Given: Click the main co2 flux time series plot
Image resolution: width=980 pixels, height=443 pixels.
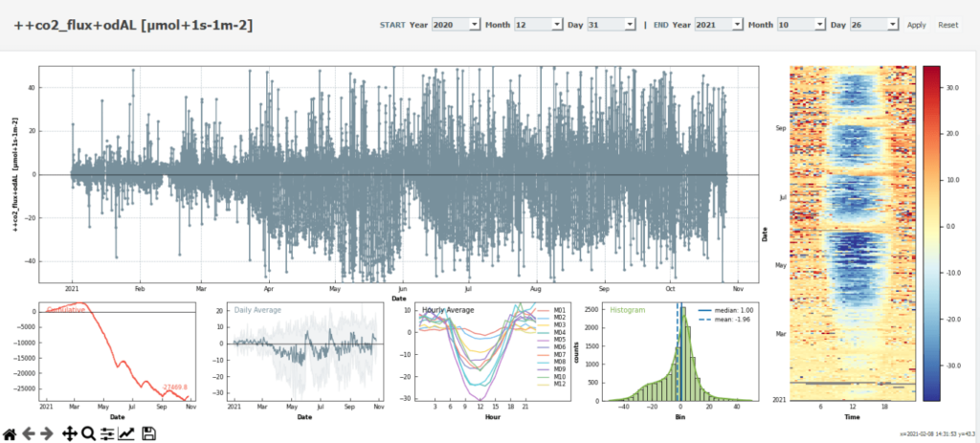Looking at the screenshot, I should pyautogui.click(x=399, y=174).
